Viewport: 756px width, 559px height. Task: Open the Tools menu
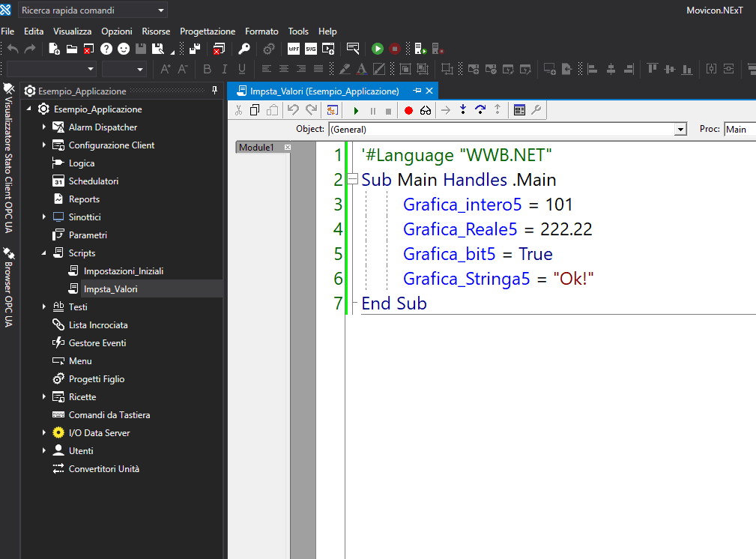298,31
